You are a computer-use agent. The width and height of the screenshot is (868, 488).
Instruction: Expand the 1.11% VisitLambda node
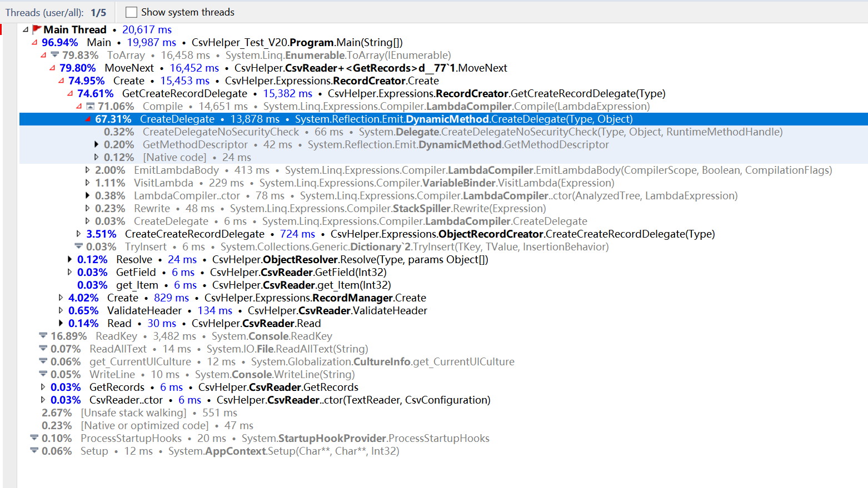pos(88,183)
